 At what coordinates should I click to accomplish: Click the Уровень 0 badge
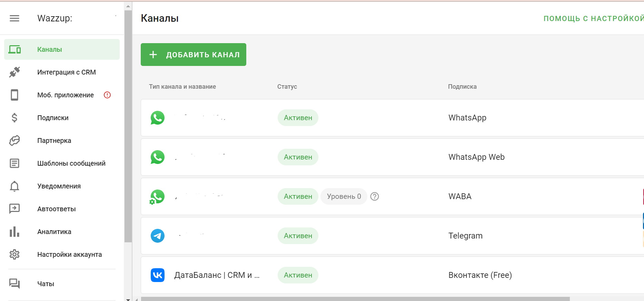click(344, 196)
